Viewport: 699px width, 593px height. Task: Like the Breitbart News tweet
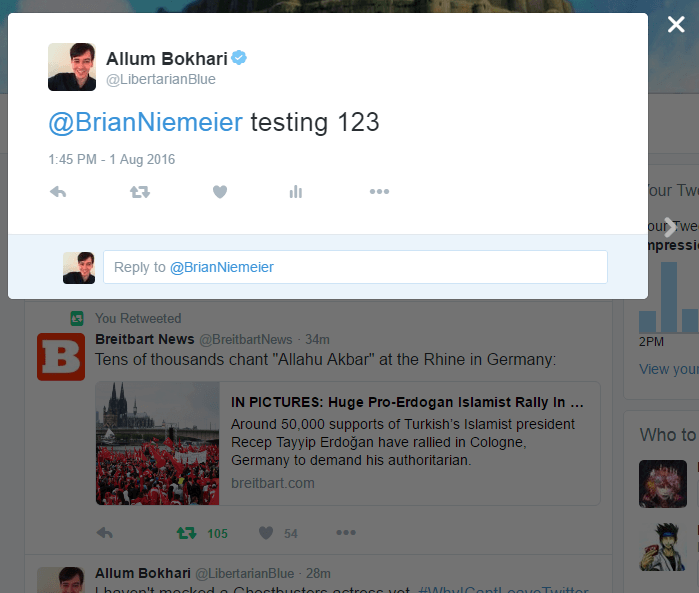[266, 533]
